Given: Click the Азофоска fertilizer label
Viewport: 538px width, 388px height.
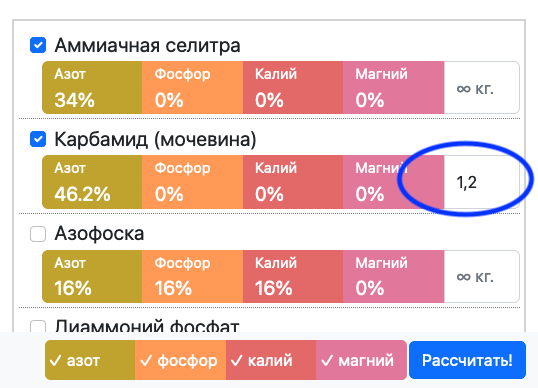Looking at the screenshot, I should tap(99, 234).
